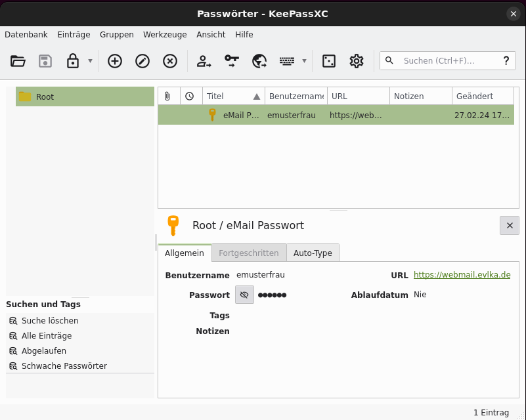Sort entries by Benutzername column
Viewport: 526px width, 420px height.
296,96
